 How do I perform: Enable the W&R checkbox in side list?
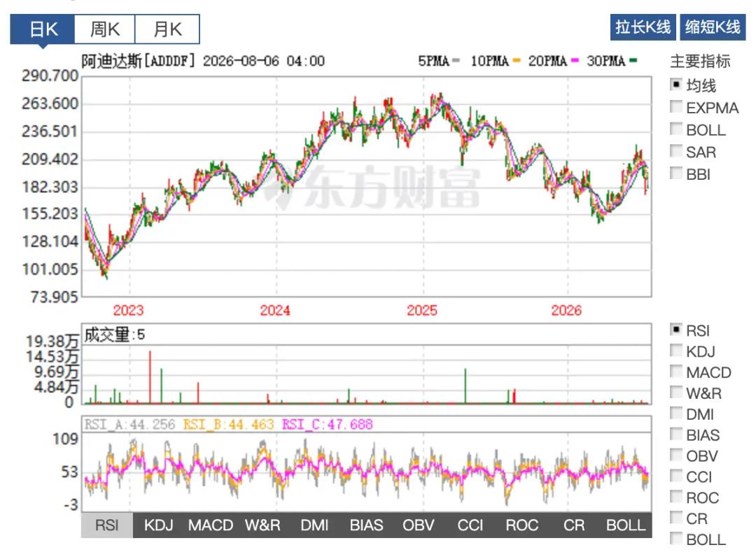[x=676, y=392]
